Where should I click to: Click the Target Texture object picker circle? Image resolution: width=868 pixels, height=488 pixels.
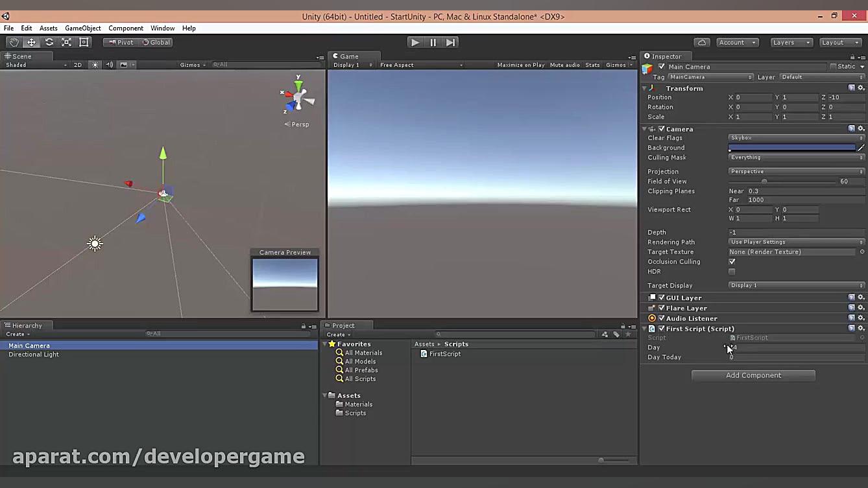[x=862, y=252]
